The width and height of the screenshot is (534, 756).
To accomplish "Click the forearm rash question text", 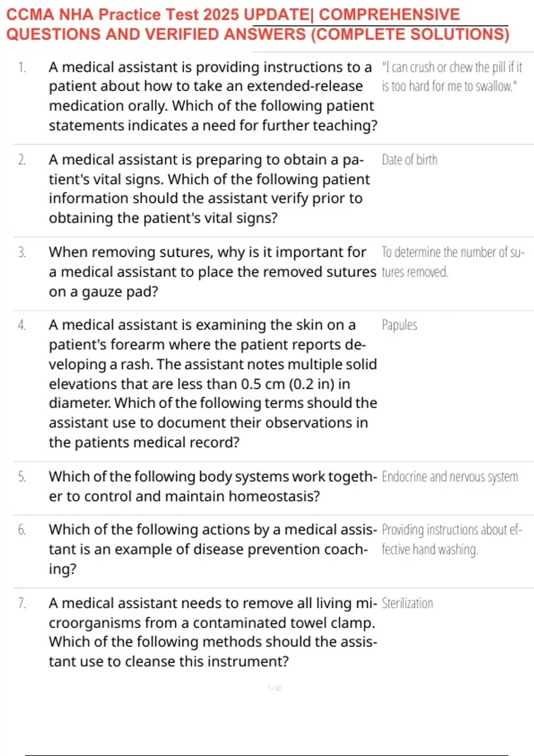I will tap(213, 383).
